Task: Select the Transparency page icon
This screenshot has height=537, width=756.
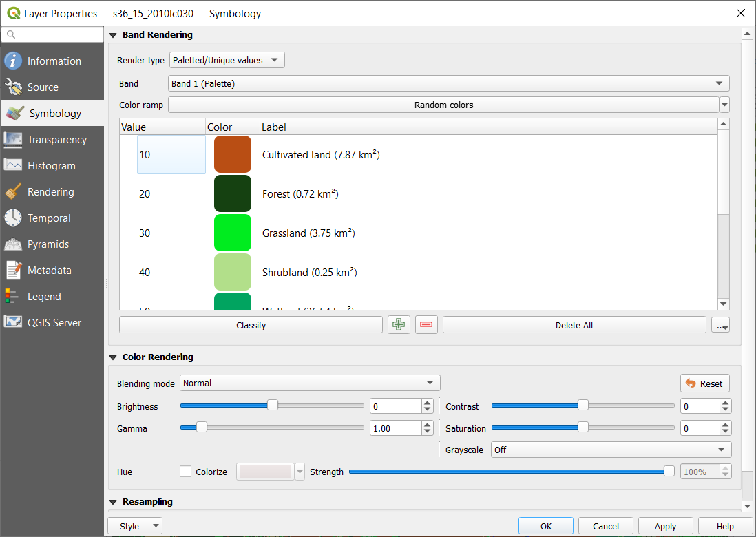Action: 13,139
